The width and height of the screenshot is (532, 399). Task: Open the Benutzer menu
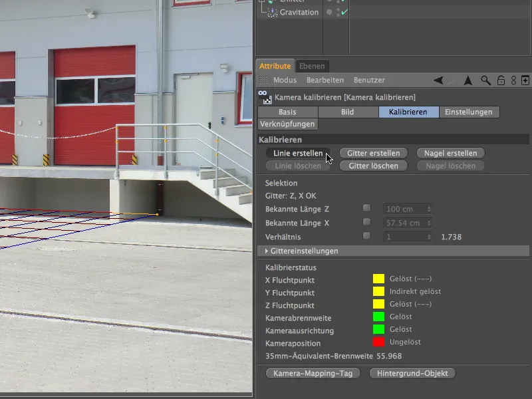(x=369, y=80)
